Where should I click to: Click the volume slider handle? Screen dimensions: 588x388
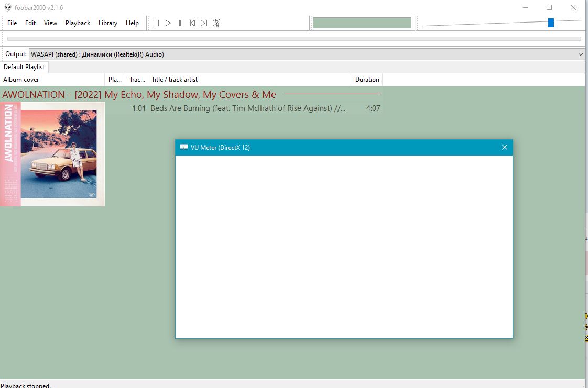pyautogui.click(x=551, y=23)
